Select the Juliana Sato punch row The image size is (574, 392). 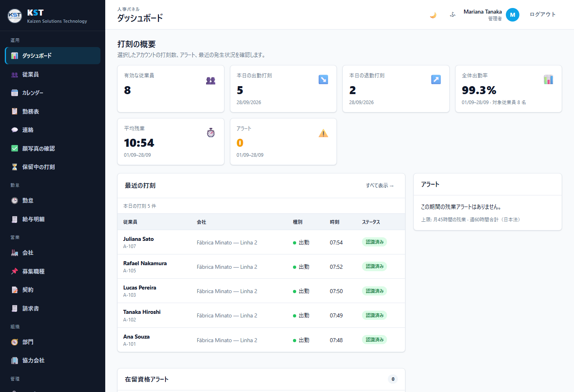click(261, 242)
